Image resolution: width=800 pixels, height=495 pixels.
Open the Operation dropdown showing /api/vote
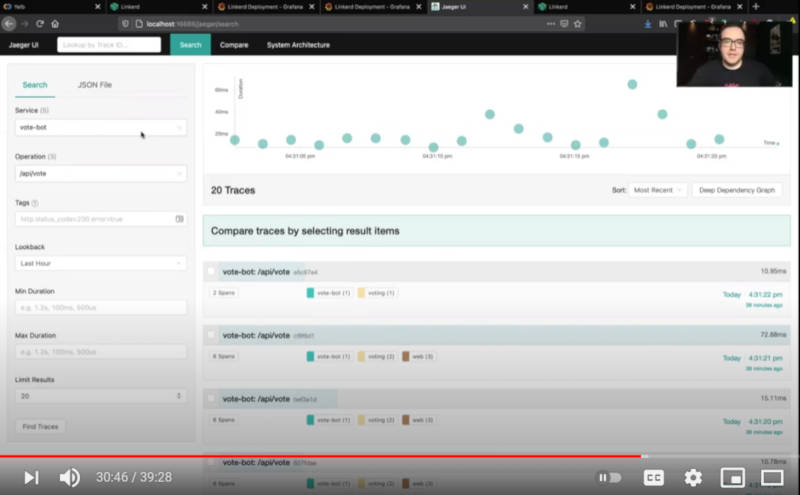tap(101, 174)
